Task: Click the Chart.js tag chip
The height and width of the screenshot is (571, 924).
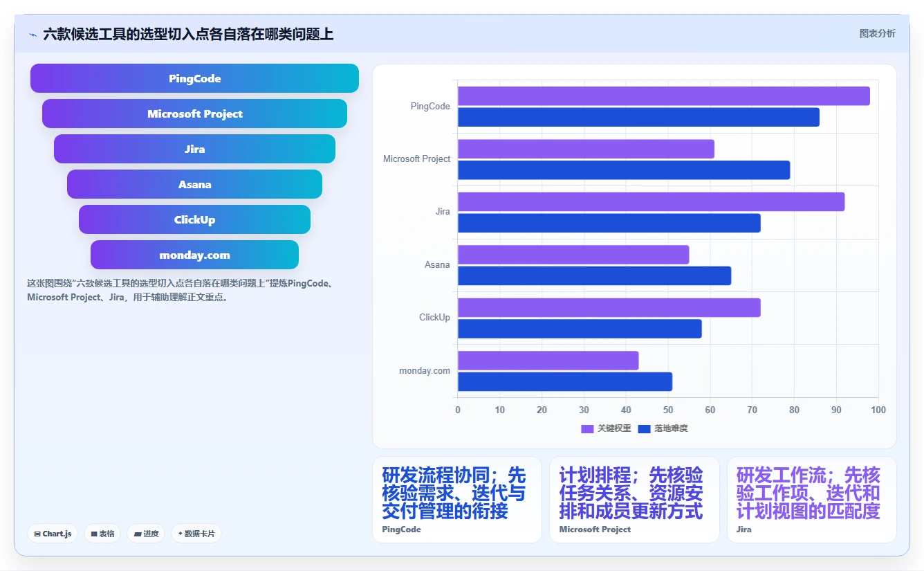Action: point(53,534)
